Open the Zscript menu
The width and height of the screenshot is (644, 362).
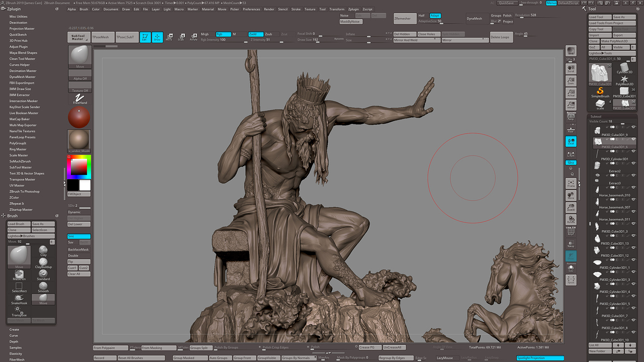point(368,9)
